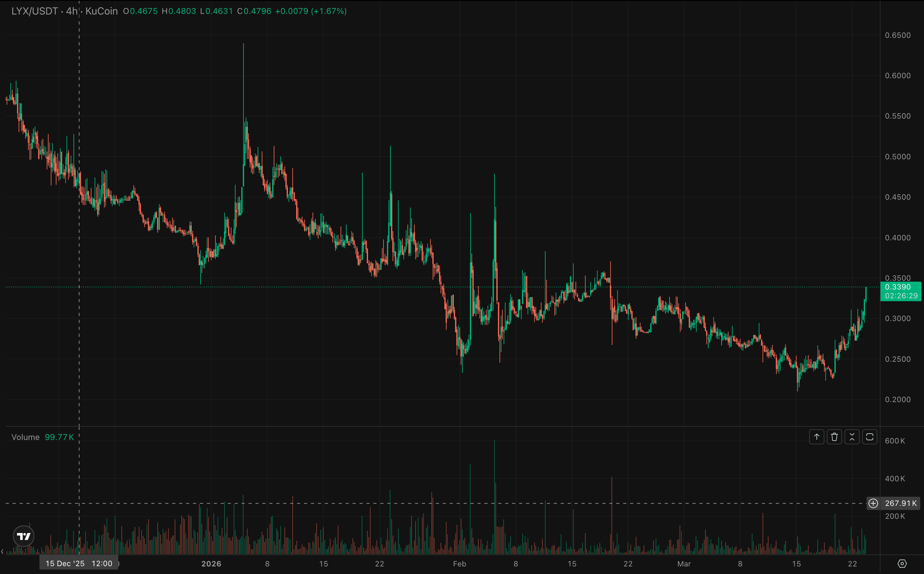The image size is (924, 574).
Task: Collapse the Volume pane
Action: (x=852, y=437)
